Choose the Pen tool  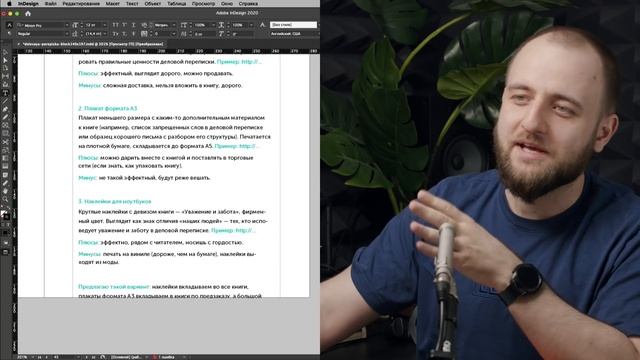5,109
